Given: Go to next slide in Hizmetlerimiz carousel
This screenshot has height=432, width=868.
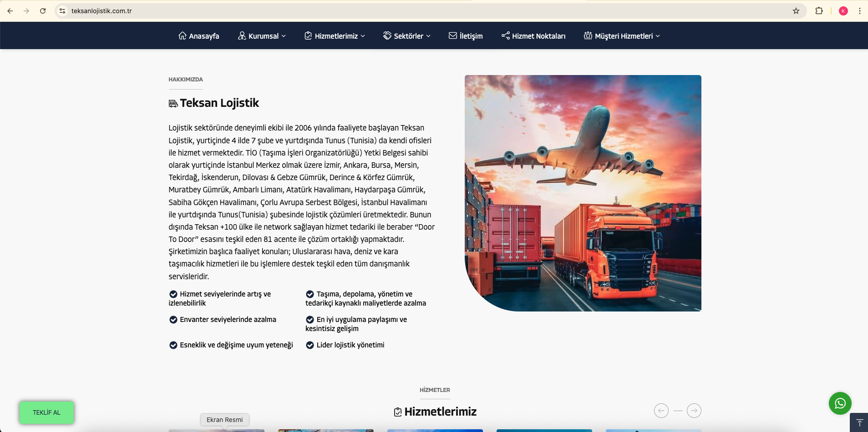Looking at the screenshot, I should tap(694, 411).
